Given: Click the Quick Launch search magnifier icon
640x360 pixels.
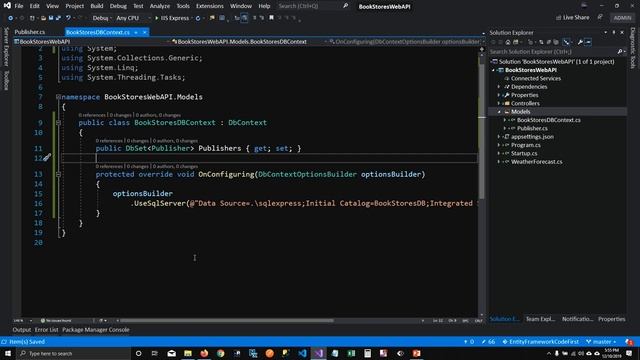Looking at the screenshot, I should tap(345, 6).
